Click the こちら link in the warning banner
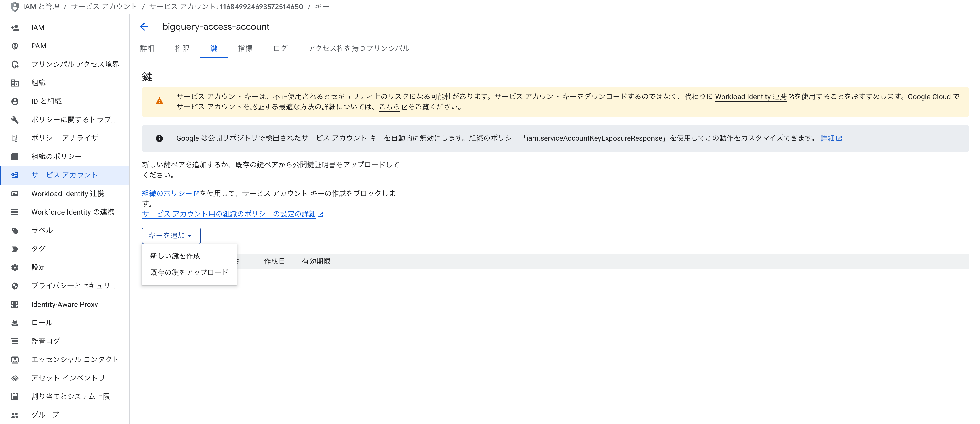This screenshot has width=980, height=424. 389,107
